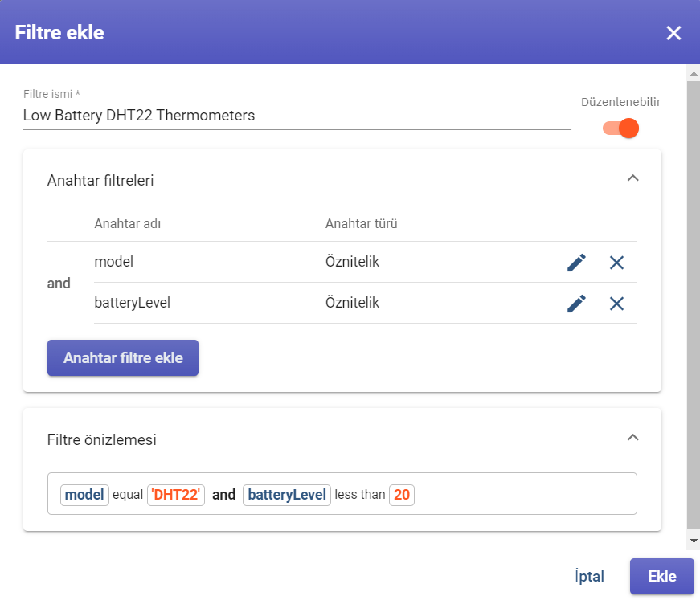Click the 20 value in preview
The image size is (700, 600).
(x=402, y=495)
